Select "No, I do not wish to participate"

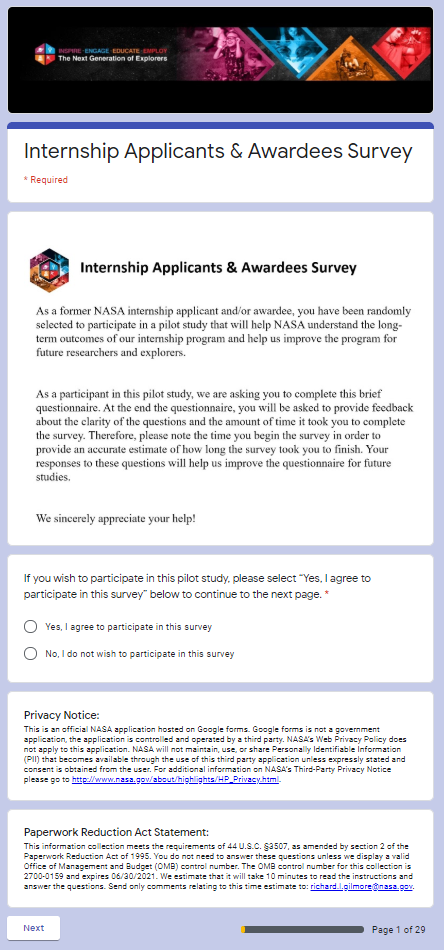click(30, 654)
